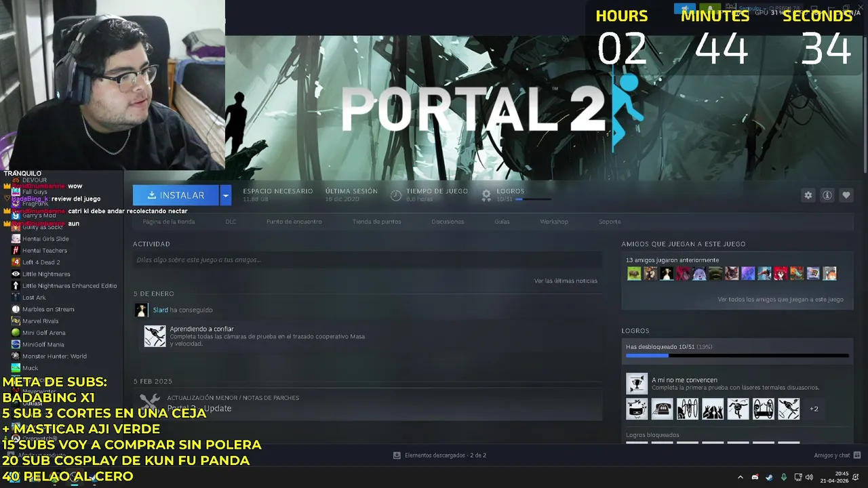868x488 pixels.
Task: Go to Punto de encuentro tab
Action: pos(294,222)
